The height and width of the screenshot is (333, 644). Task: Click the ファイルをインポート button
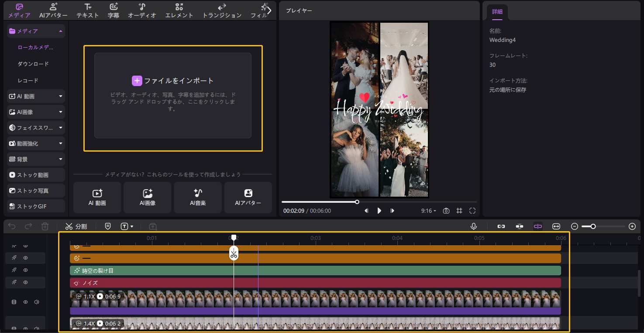(173, 81)
